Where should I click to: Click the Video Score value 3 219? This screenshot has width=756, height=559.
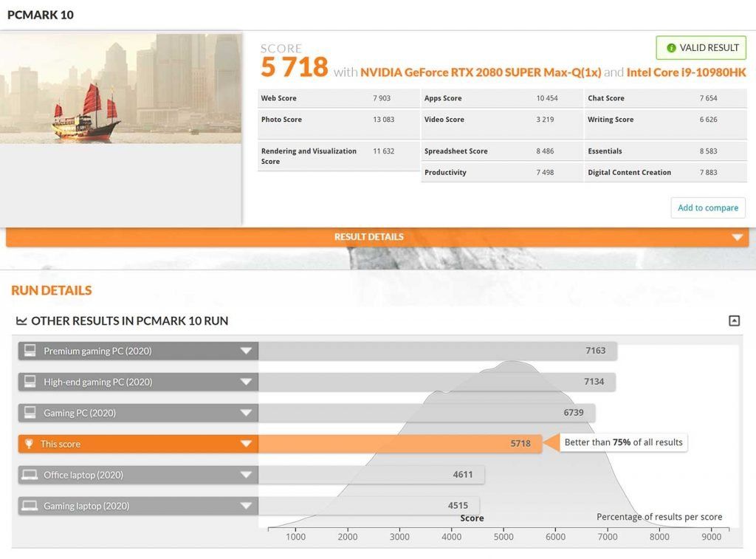pos(545,119)
